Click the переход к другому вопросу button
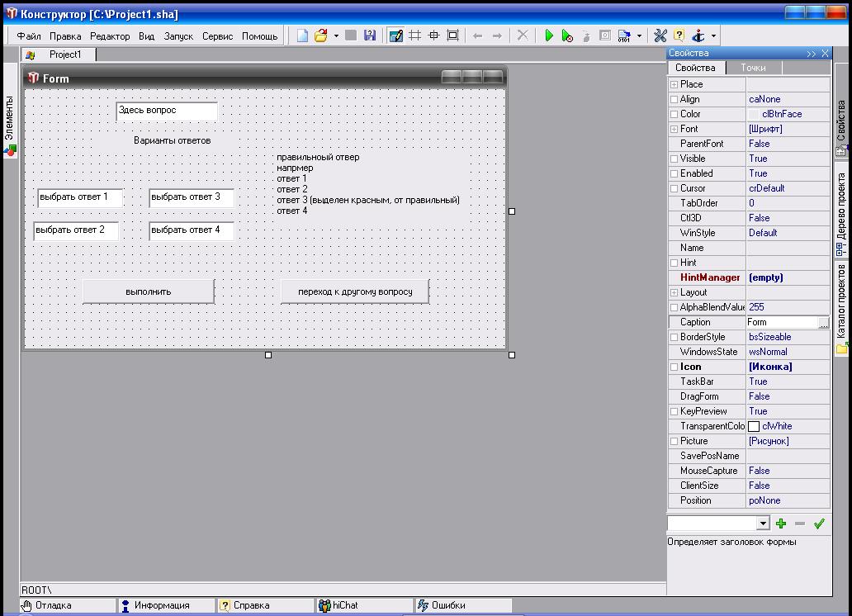 pos(355,291)
